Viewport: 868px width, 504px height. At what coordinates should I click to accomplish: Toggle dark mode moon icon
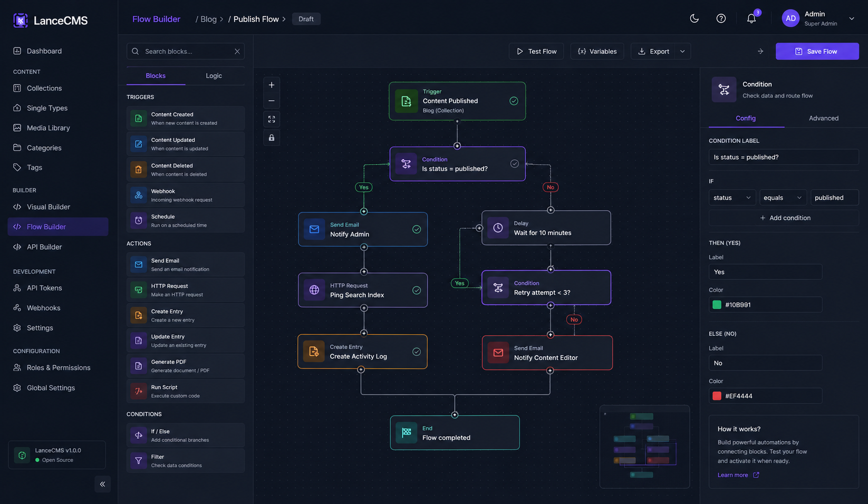tap(694, 19)
